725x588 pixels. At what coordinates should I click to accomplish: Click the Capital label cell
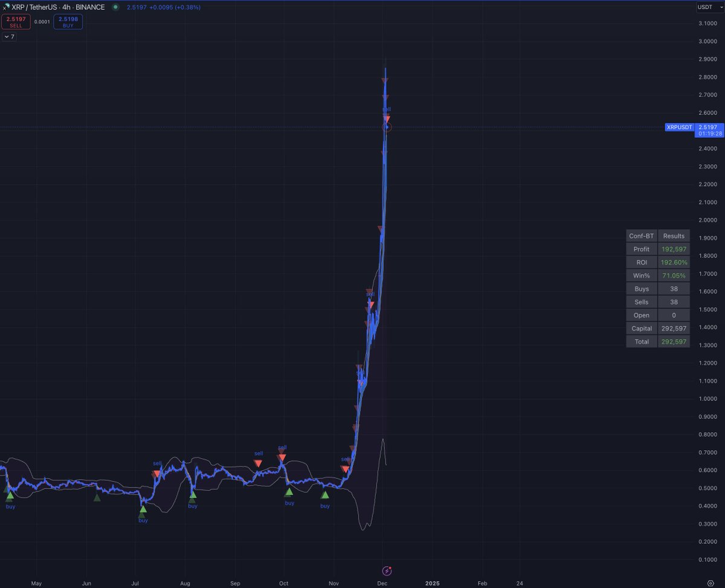tap(642, 328)
